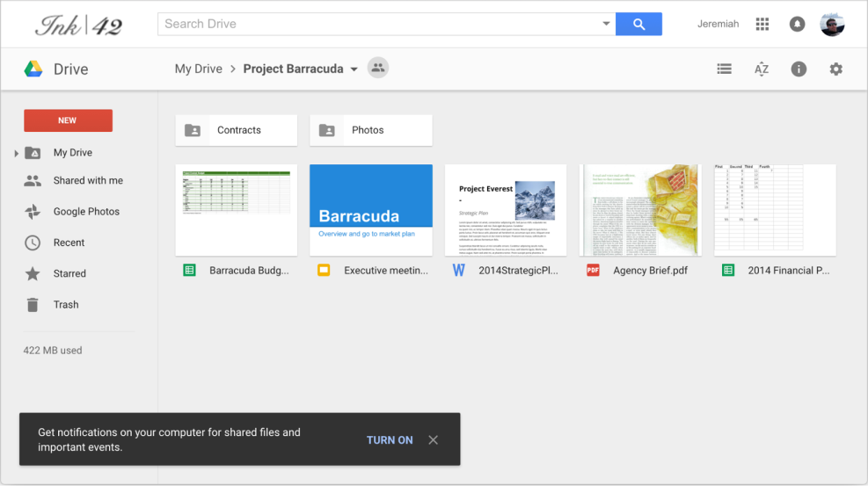Open the settings gear
Screen dimensions: 868x486
click(835, 69)
